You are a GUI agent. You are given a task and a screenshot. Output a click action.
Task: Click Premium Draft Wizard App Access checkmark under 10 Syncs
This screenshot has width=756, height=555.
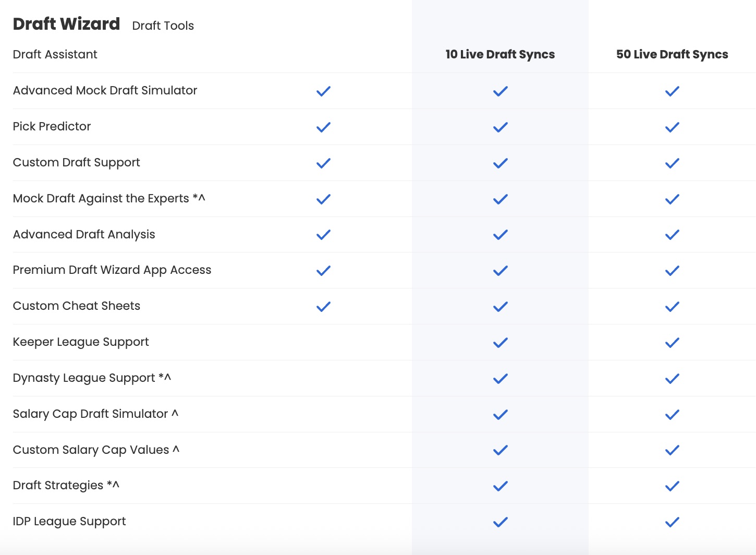click(501, 271)
